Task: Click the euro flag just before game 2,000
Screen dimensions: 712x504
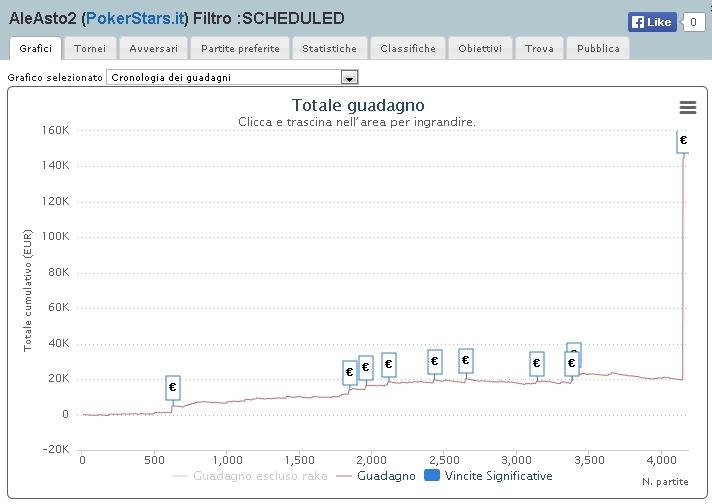Action: (x=366, y=367)
